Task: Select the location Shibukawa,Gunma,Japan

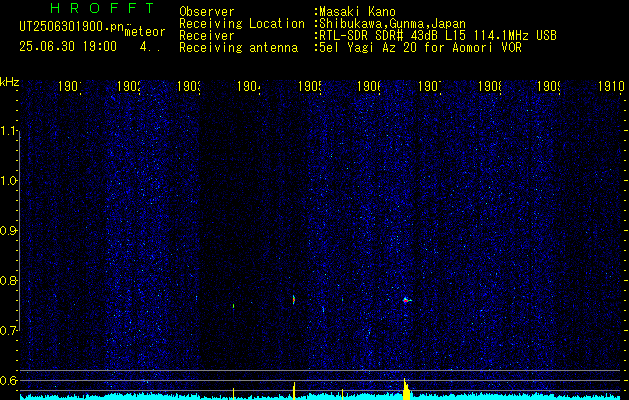Action: tap(392, 24)
